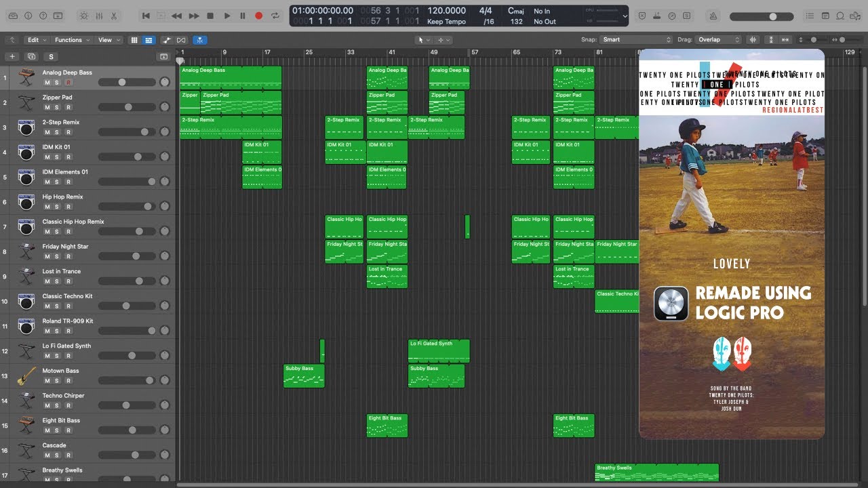Switch to list view button

point(149,40)
